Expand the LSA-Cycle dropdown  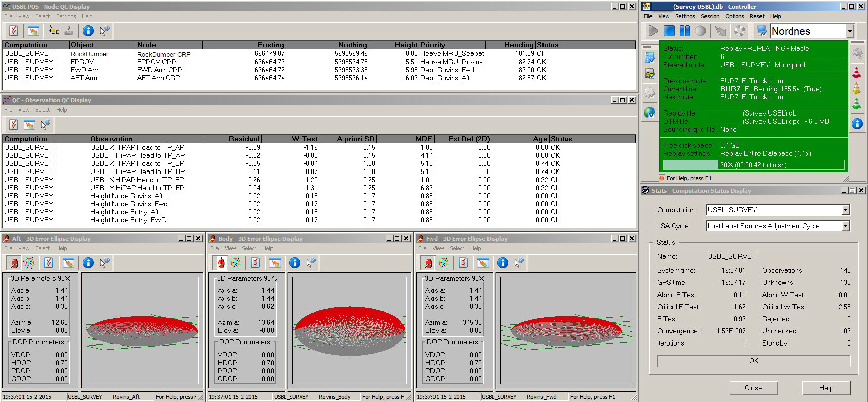point(846,226)
